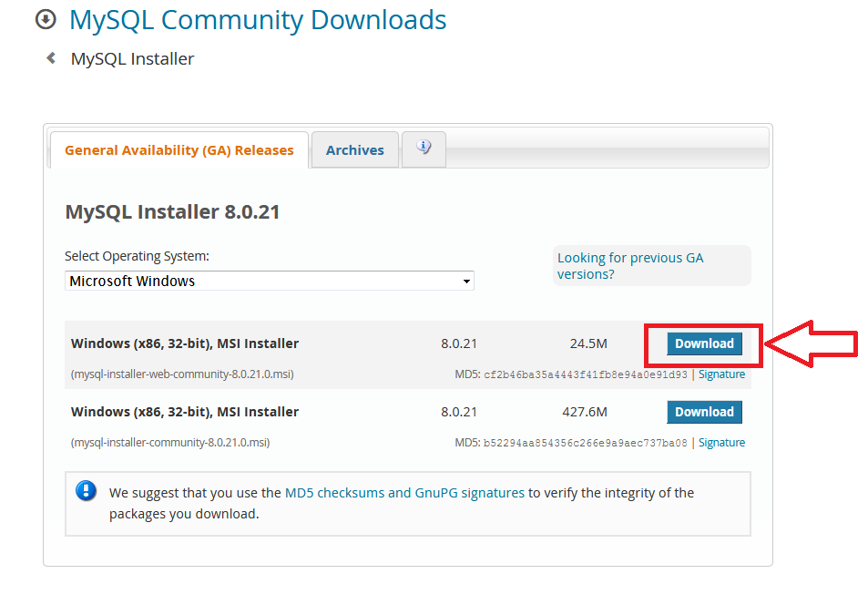Open MD5 checksums and GnuPG signatures link

point(404,493)
